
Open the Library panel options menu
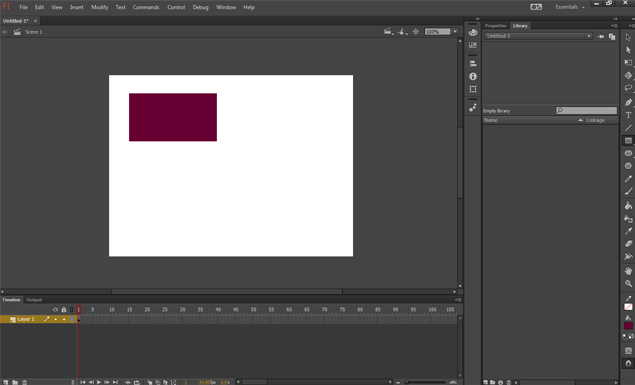coord(614,26)
